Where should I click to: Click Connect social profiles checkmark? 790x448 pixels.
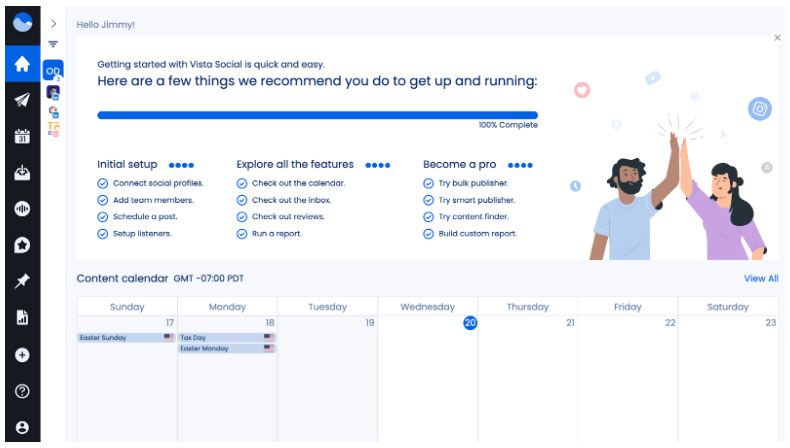[x=103, y=183]
